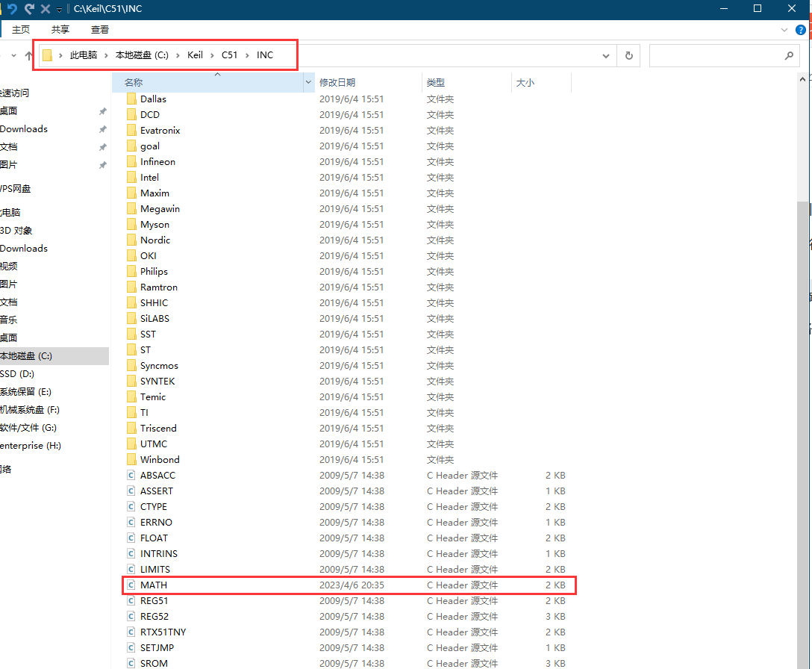Screen dimensions: 812x669
Task: Open enterprise (H:) drive in navigation pane
Action: coord(31,446)
